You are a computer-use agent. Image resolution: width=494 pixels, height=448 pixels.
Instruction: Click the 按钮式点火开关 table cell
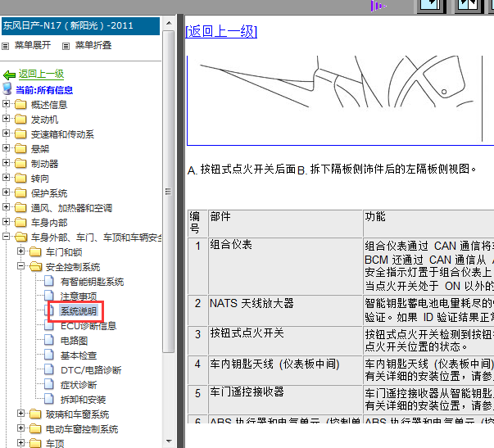pyautogui.click(x=285, y=340)
